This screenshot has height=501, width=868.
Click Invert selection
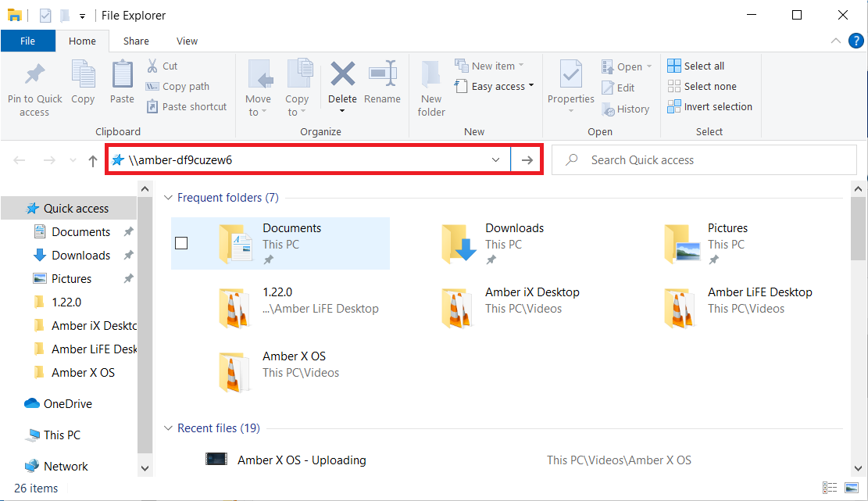(709, 106)
